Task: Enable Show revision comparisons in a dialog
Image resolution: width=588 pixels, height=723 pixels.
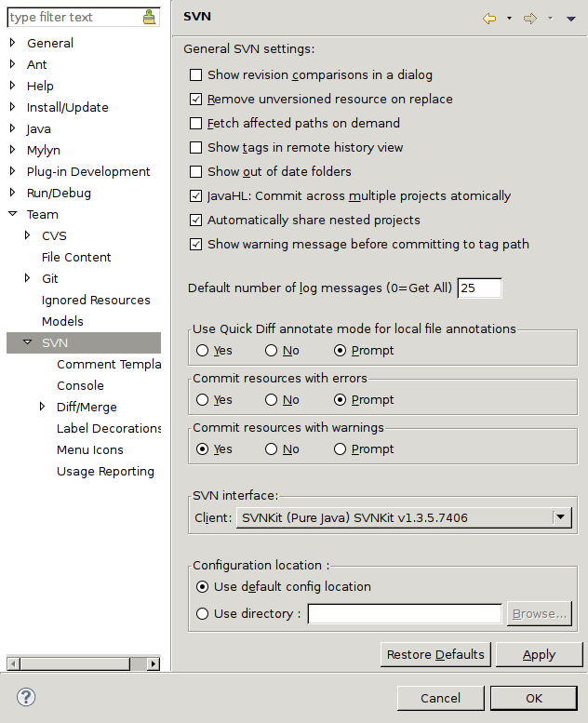Action: coord(196,74)
